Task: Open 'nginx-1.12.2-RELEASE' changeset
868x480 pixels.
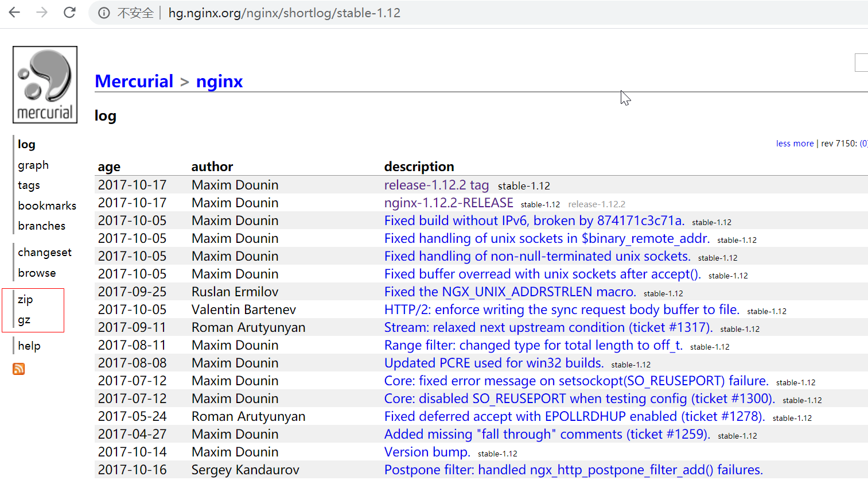Action: tap(449, 203)
